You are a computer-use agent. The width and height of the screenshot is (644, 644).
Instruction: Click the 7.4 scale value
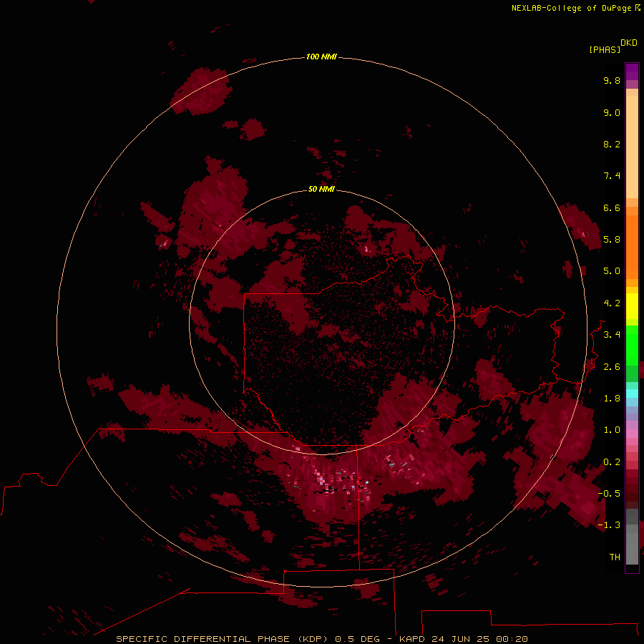tap(612, 176)
